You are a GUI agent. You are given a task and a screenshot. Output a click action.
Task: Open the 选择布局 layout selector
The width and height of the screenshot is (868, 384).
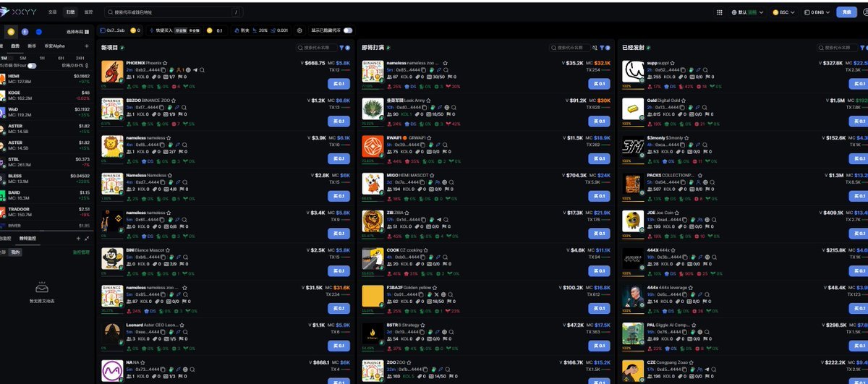tap(77, 31)
